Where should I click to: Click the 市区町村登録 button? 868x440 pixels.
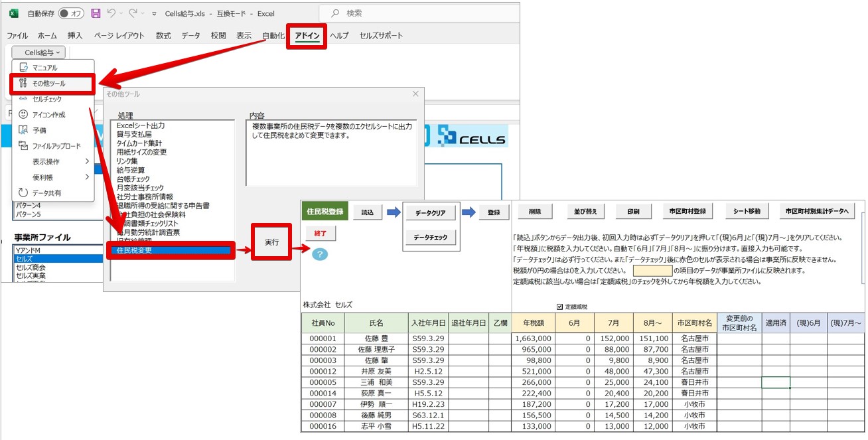(x=688, y=212)
